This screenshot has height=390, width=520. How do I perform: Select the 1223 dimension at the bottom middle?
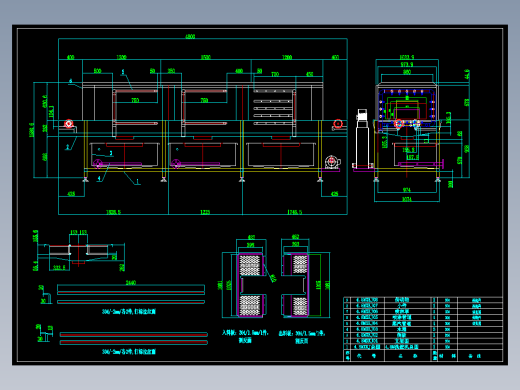[x=205, y=212]
